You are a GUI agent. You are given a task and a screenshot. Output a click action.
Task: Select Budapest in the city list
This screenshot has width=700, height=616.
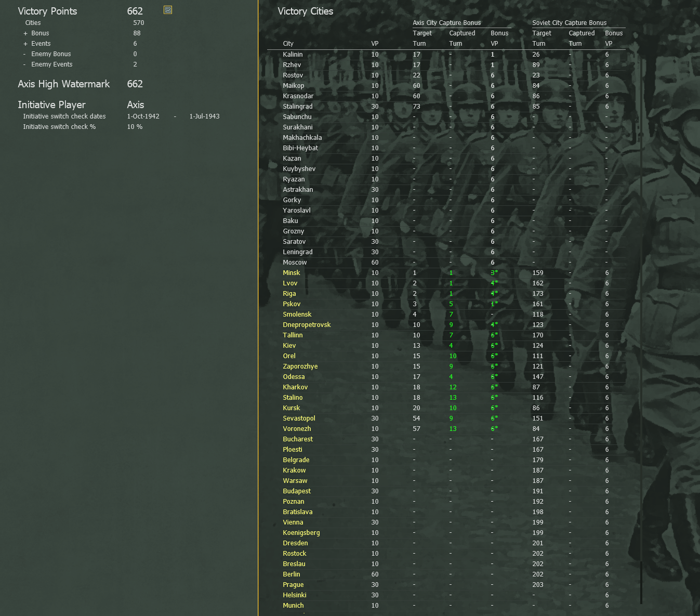(x=297, y=491)
